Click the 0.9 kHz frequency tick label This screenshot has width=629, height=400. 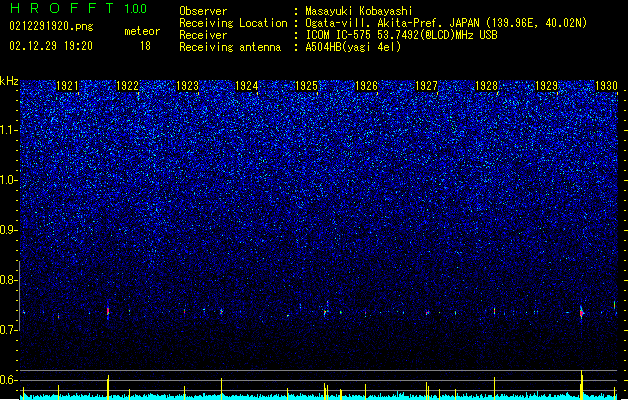point(9,230)
